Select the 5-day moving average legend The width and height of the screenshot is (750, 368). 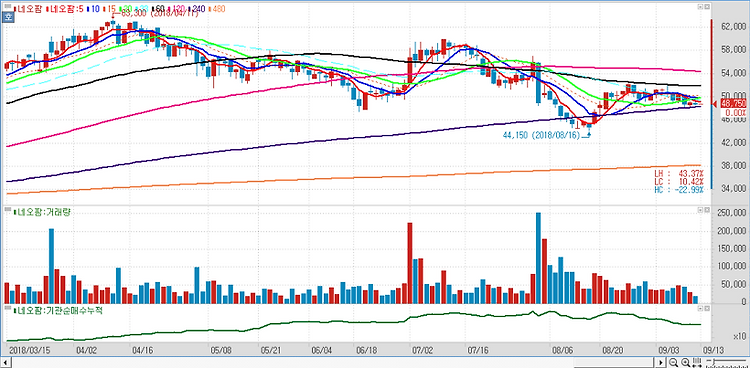(x=65, y=9)
